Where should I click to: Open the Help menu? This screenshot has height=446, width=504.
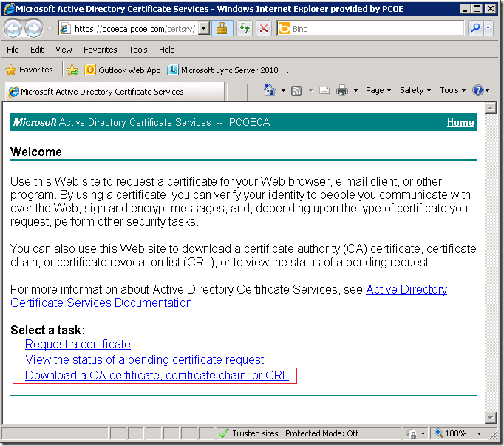(x=167, y=50)
